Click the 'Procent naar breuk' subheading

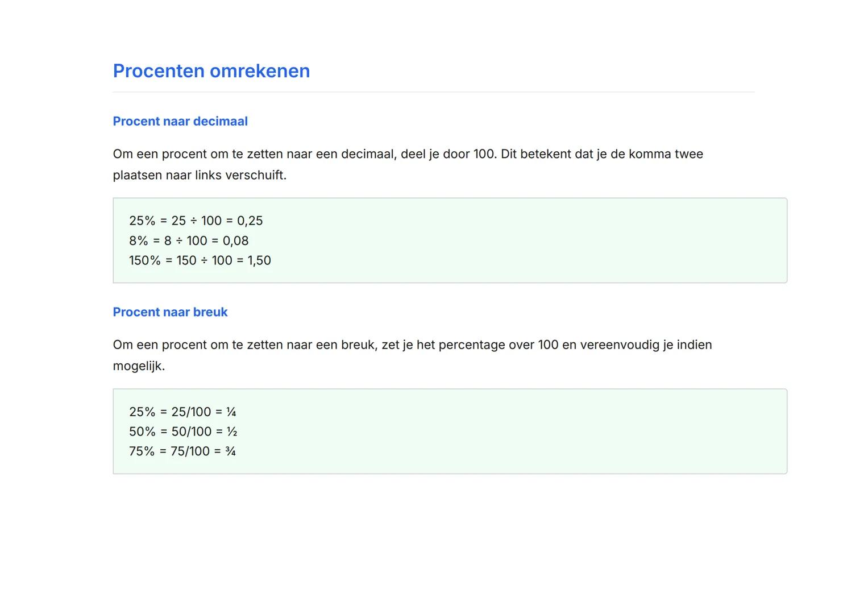[x=170, y=312]
